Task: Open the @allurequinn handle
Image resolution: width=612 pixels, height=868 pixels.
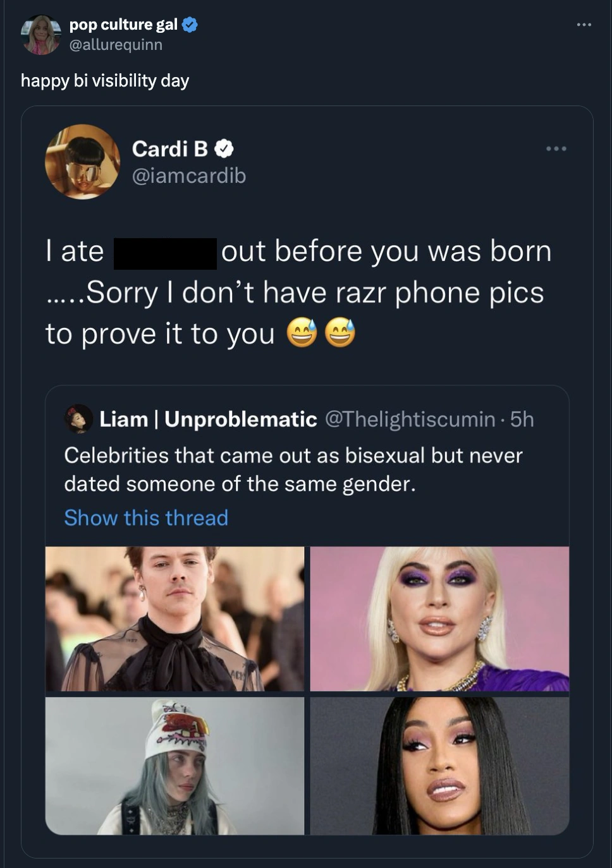Action: pyautogui.click(x=116, y=45)
